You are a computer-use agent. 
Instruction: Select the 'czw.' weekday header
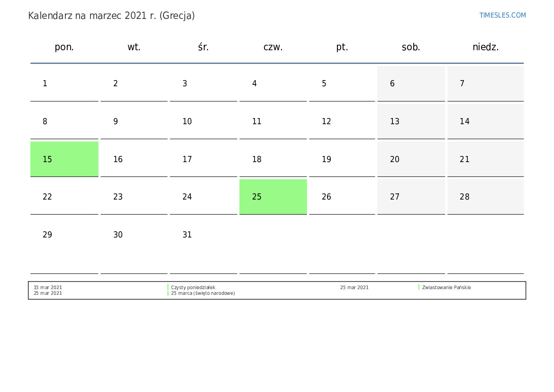pos(273,47)
